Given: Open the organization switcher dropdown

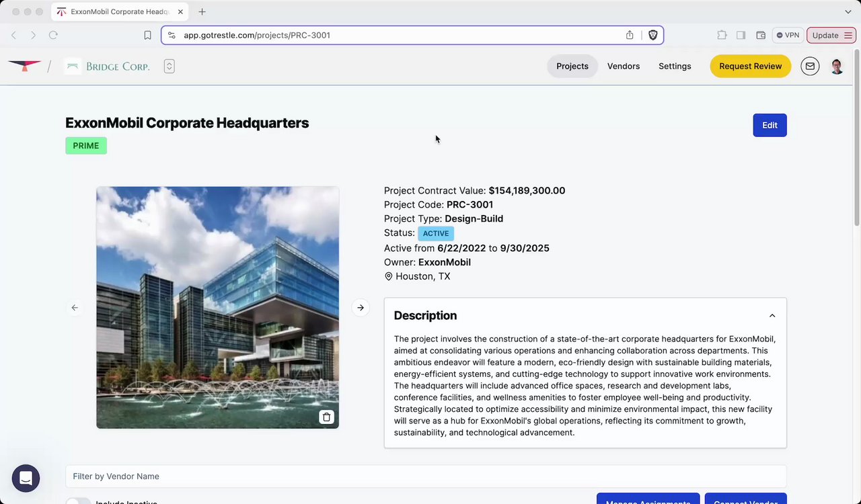Looking at the screenshot, I should coord(169,66).
